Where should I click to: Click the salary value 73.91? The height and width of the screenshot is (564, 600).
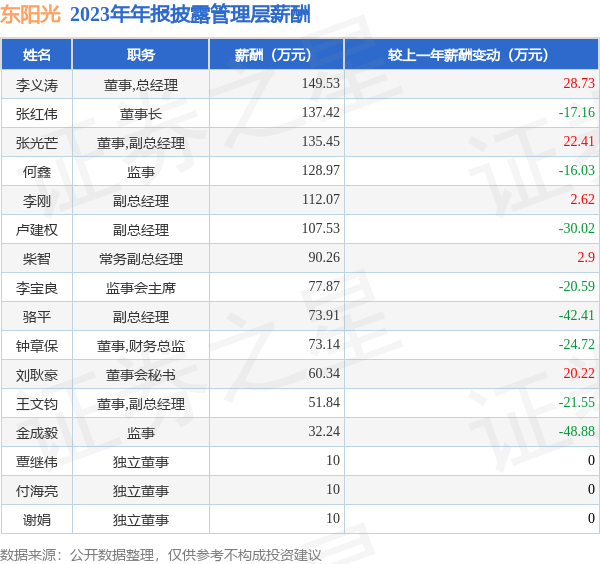click(324, 315)
